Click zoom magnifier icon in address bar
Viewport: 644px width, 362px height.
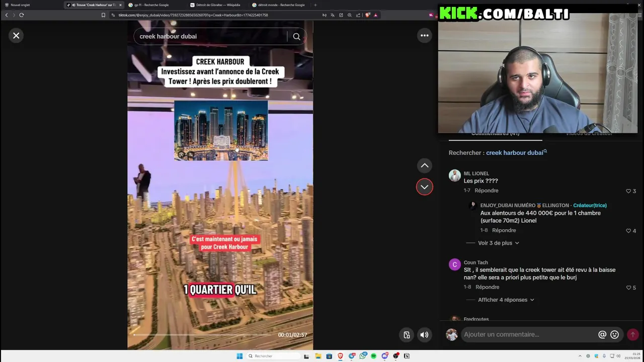350,15
